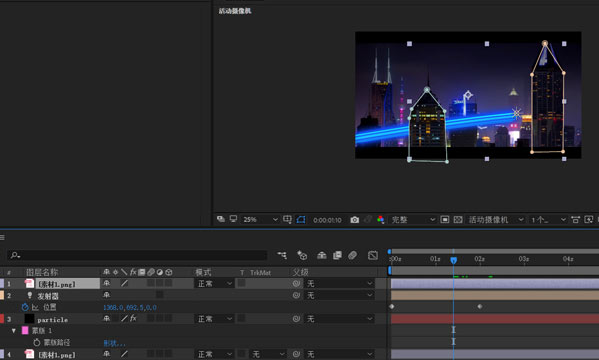Select the 发射器 light layer
Viewport: 599px width, 360px height.
pos(48,296)
